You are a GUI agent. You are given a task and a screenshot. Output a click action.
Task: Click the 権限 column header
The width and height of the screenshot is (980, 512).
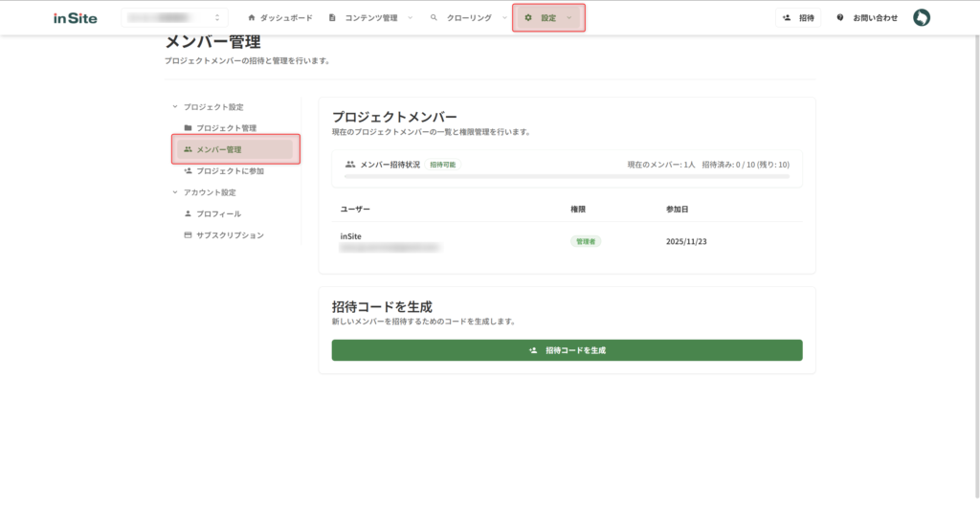click(x=578, y=209)
